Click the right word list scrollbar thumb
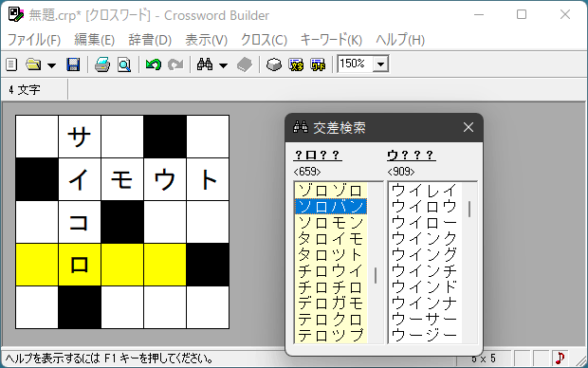This screenshot has width=588, height=368. click(469, 210)
